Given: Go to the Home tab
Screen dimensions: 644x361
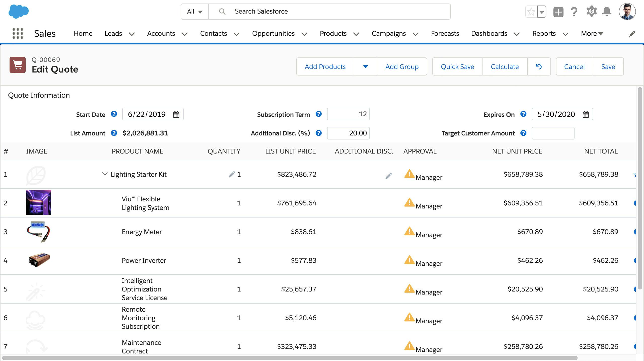Looking at the screenshot, I should 83,33.
